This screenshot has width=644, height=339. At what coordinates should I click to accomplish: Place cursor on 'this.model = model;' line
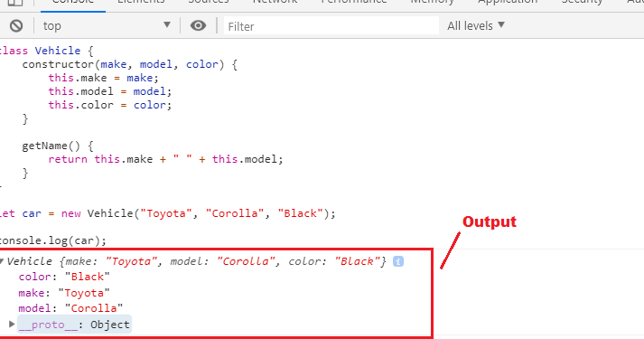[110, 91]
